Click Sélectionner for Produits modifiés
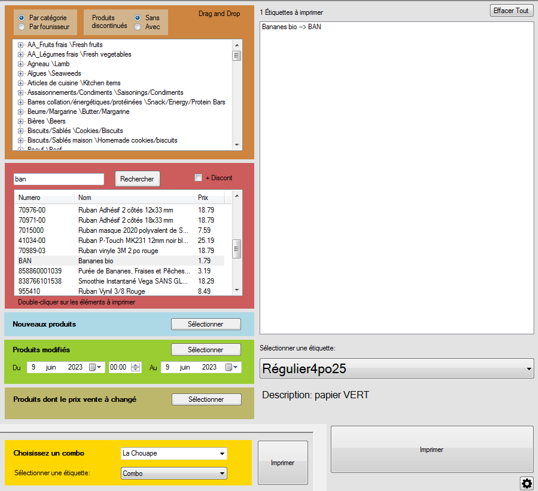This screenshot has height=491, width=538. [x=206, y=350]
